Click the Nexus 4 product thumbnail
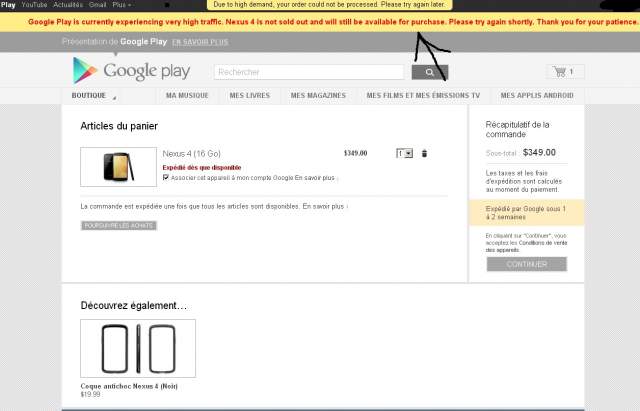This screenshot has height=411, width=640. pos(118,166)
